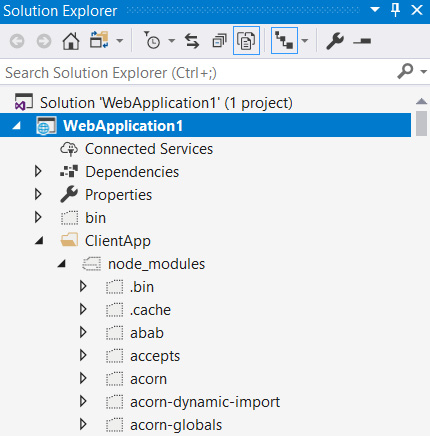Screen dimensions: 430x436
Task: Click the .bin folder's dotted icon
Action: (115, 287)
